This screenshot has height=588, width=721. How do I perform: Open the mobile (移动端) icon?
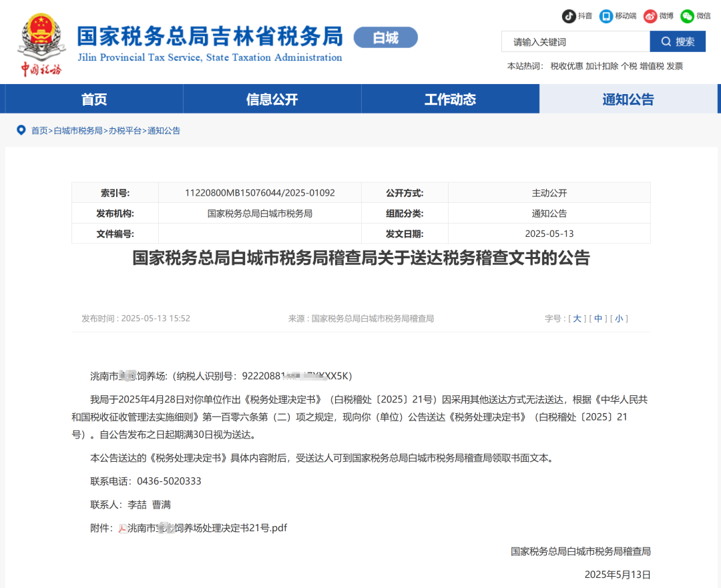pos(606,16)
